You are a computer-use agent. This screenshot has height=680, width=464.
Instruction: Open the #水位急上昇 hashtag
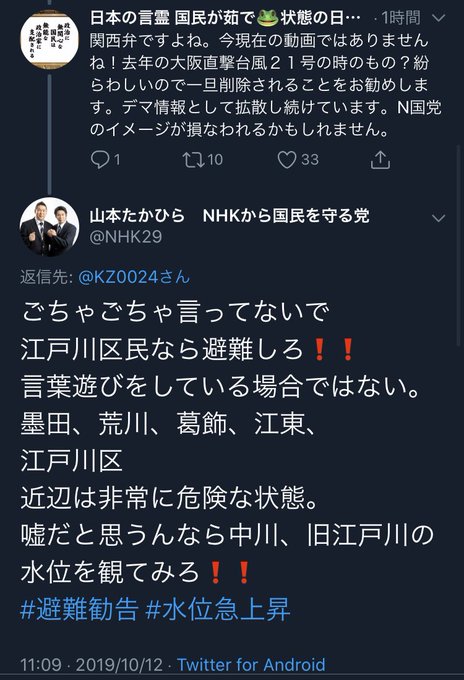click(218, 609)
